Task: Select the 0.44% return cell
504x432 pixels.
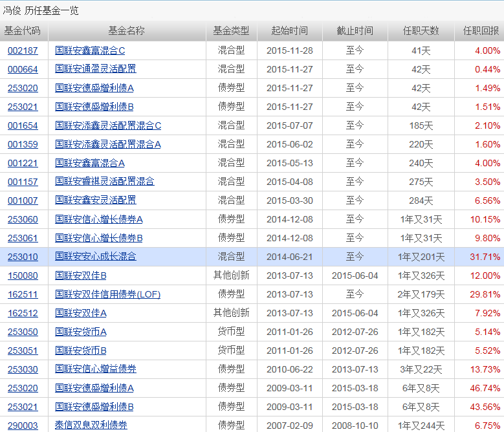Action: tap(488, 69)
